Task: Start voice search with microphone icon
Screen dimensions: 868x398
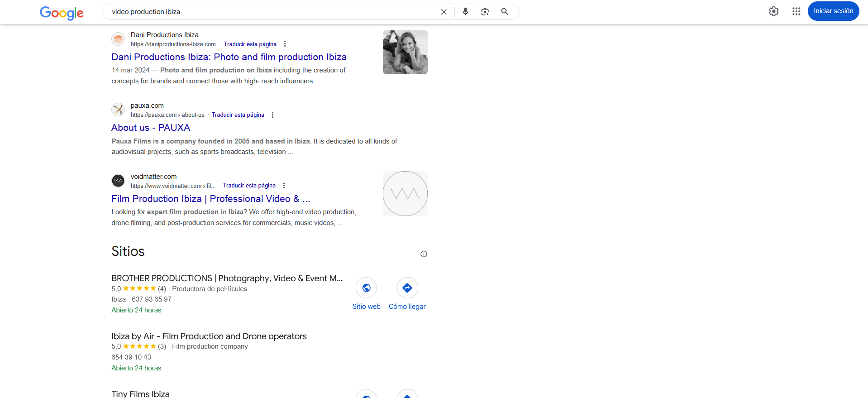Action: 465,12
